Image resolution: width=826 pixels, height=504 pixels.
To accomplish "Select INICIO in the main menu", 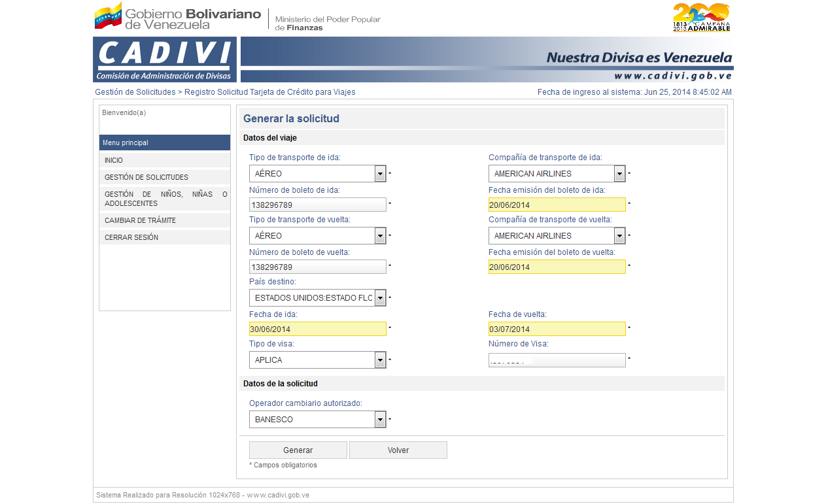I will click(165, 160).
